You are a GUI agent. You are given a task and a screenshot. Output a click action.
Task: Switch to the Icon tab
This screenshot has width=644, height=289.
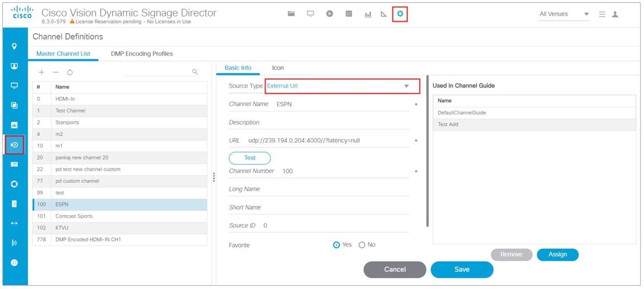(278, 68)
